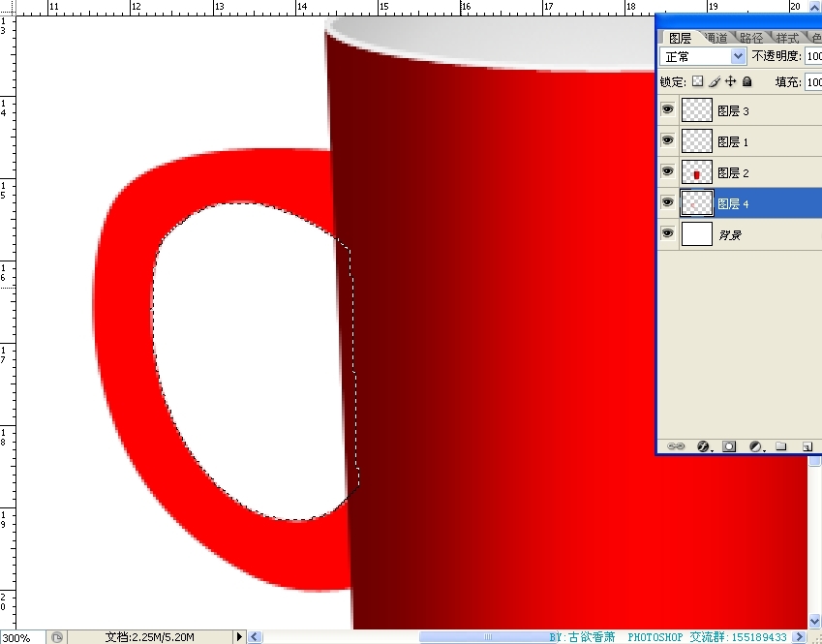Enable lock transparent pixels

tap(697, 82)
